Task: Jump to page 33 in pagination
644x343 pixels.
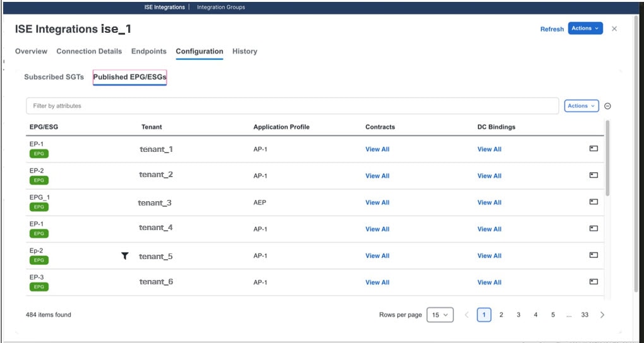Action: click(585, 315)
